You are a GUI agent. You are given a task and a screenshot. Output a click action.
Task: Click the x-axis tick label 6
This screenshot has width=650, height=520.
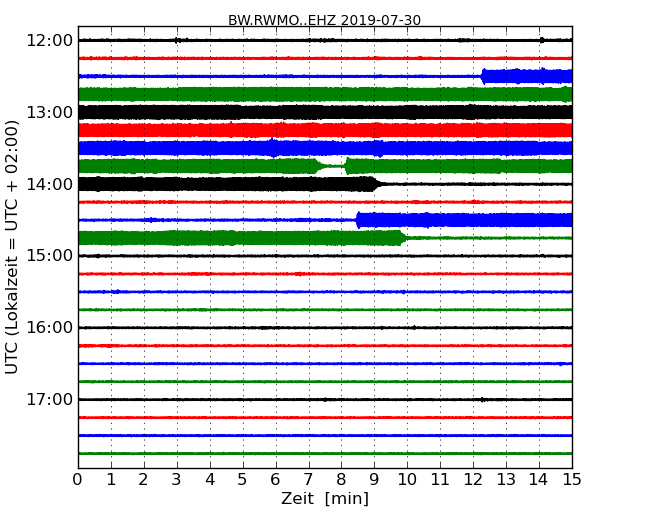pyautogui.click(x=276, y=480)
